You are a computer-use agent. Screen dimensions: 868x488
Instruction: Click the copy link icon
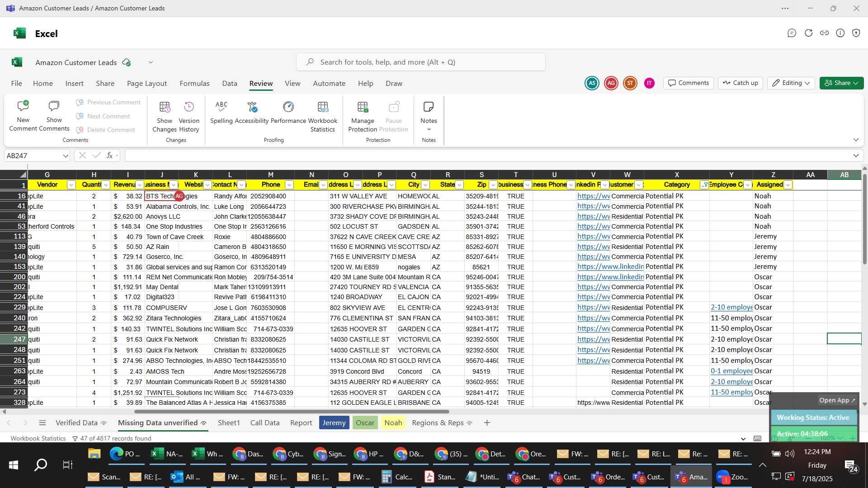pos(825,33)
